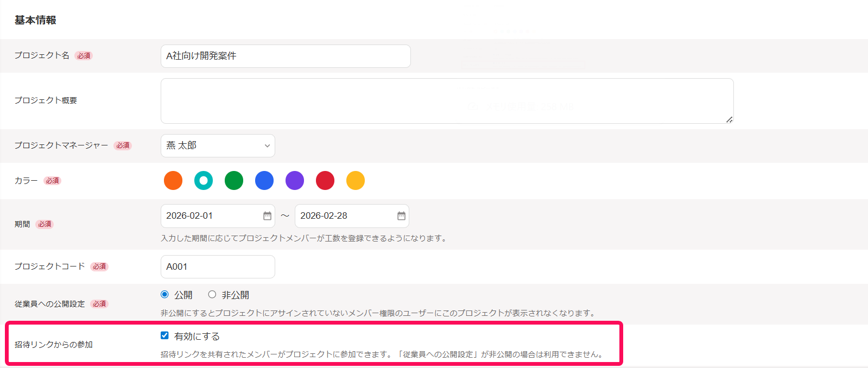Click the 従業員への公開設定 label
This screenshot has width=868, height=368.
50,304
